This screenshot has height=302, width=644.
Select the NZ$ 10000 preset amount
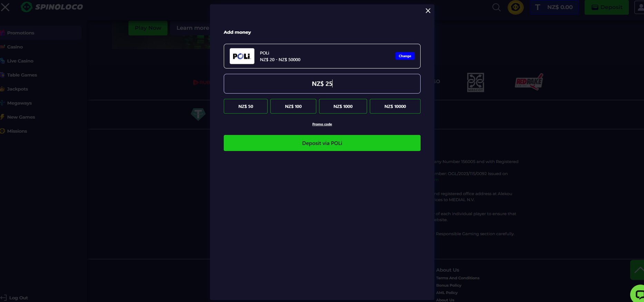tap(395, 106)
